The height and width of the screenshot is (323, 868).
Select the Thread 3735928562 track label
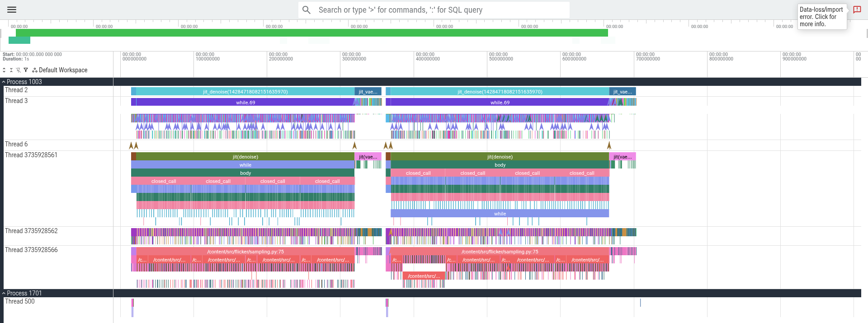tap(31, 231)
